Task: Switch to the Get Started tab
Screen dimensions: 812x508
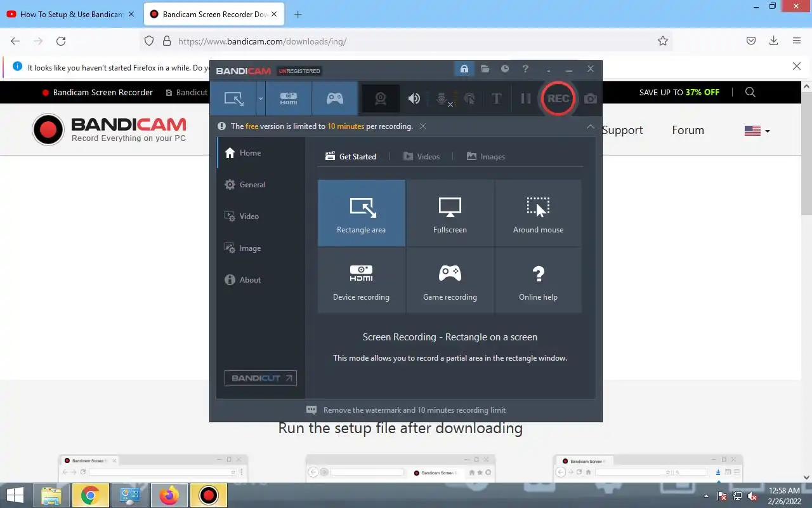Action: click(351, 156)
